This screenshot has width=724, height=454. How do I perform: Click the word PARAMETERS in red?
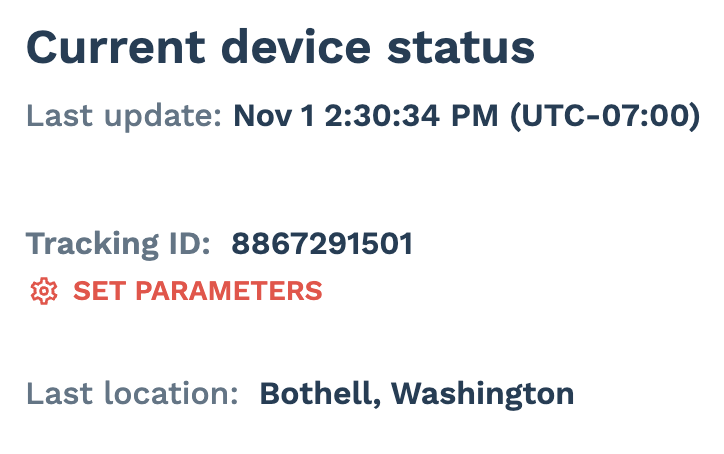pos(229,291)
